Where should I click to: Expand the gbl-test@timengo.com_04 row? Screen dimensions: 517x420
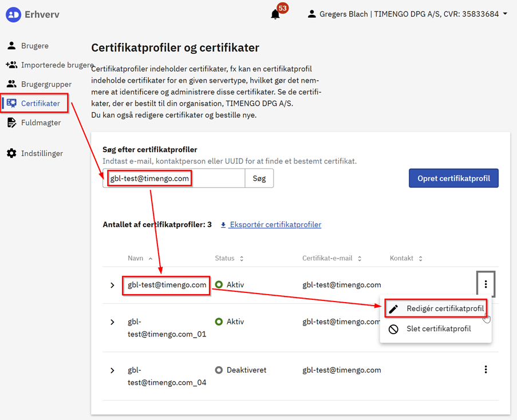[x=112, y=370]
